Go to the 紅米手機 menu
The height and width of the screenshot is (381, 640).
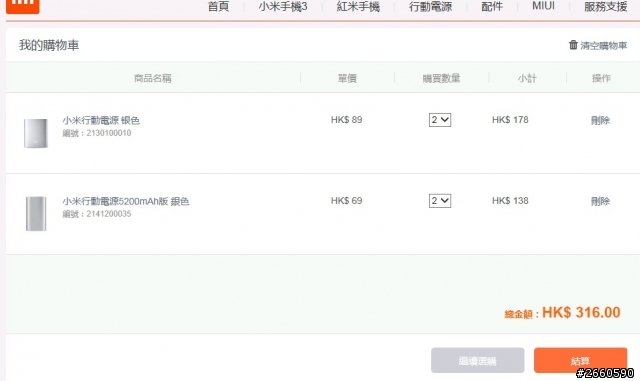coord(358,6)
